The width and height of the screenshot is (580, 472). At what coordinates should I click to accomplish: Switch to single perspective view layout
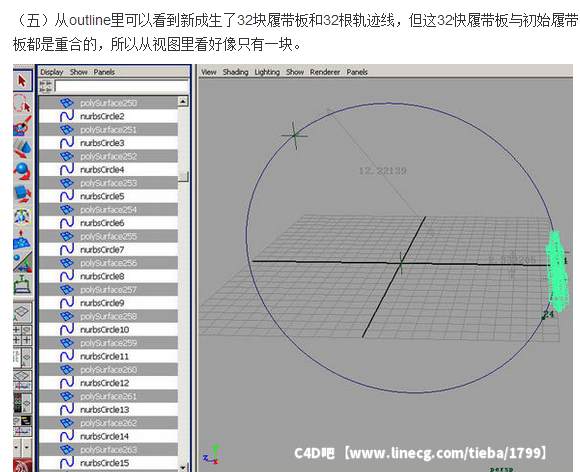(22, 312)
